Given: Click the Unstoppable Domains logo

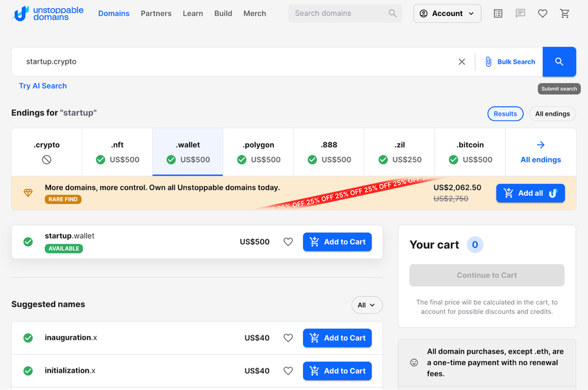Looking at the screenshot, I should tap(48, 13).
